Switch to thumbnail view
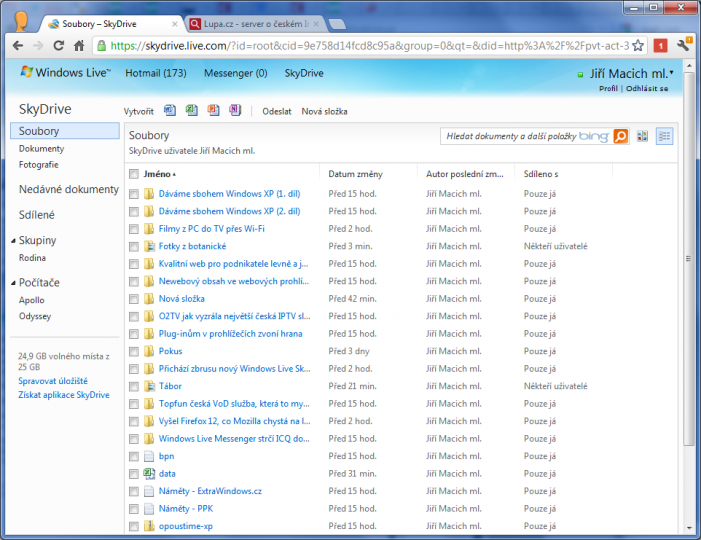 (x=642, y=136)
